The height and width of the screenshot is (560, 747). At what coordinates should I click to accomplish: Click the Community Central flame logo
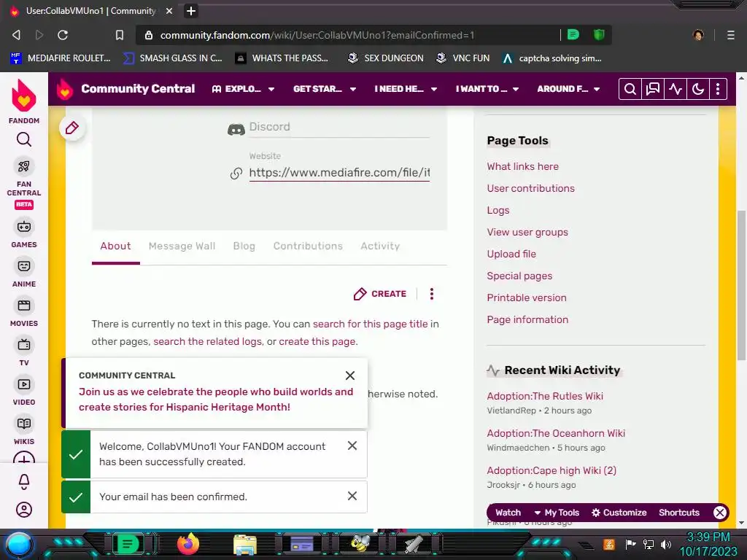click(65, 89)
